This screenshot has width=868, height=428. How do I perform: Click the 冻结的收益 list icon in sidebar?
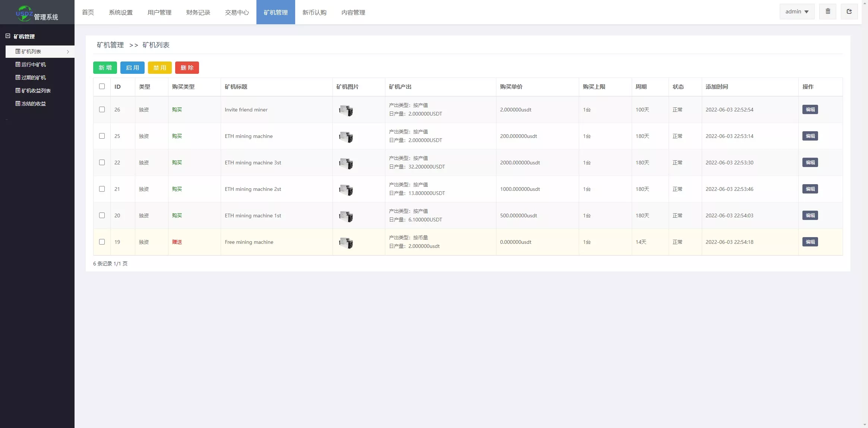tap(18, 104)
